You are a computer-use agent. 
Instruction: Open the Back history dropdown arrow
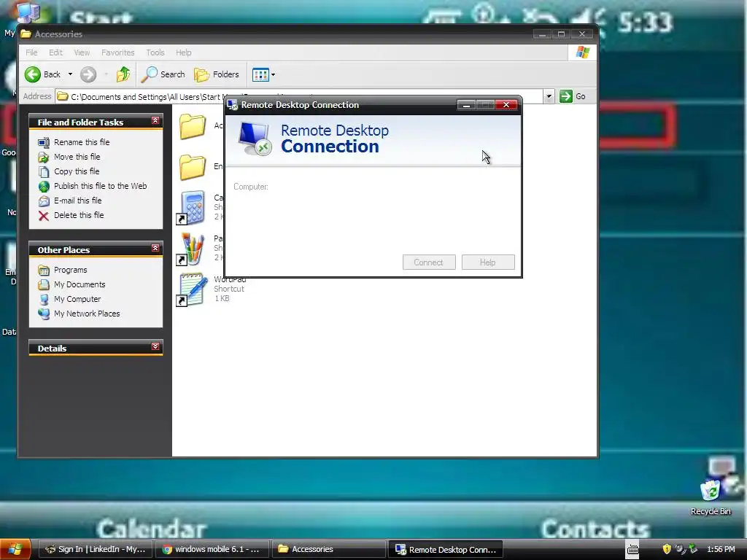70,74
